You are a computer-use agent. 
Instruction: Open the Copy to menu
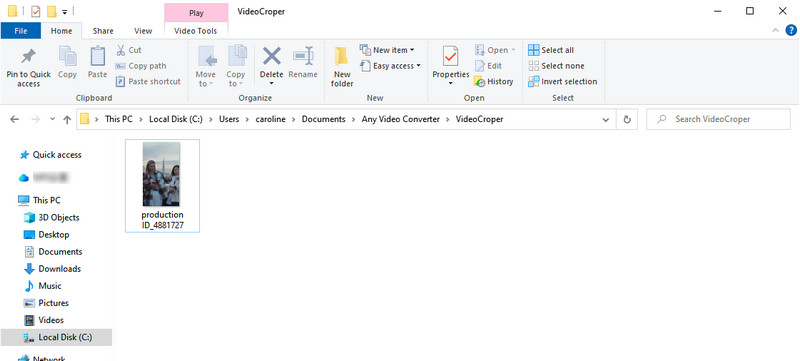[x=236, y=67]
